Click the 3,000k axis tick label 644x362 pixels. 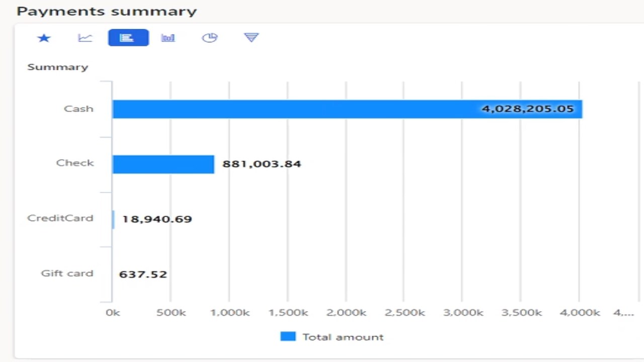click(x=463, y=313)
